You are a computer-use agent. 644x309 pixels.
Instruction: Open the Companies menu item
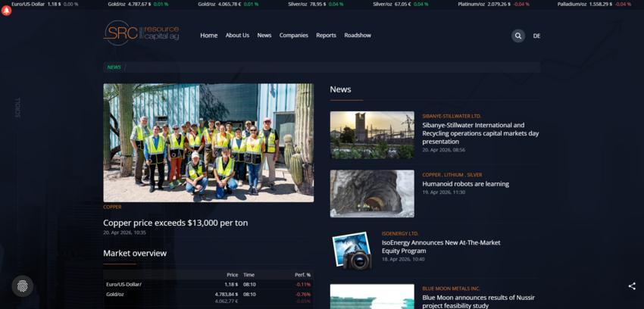294,36
